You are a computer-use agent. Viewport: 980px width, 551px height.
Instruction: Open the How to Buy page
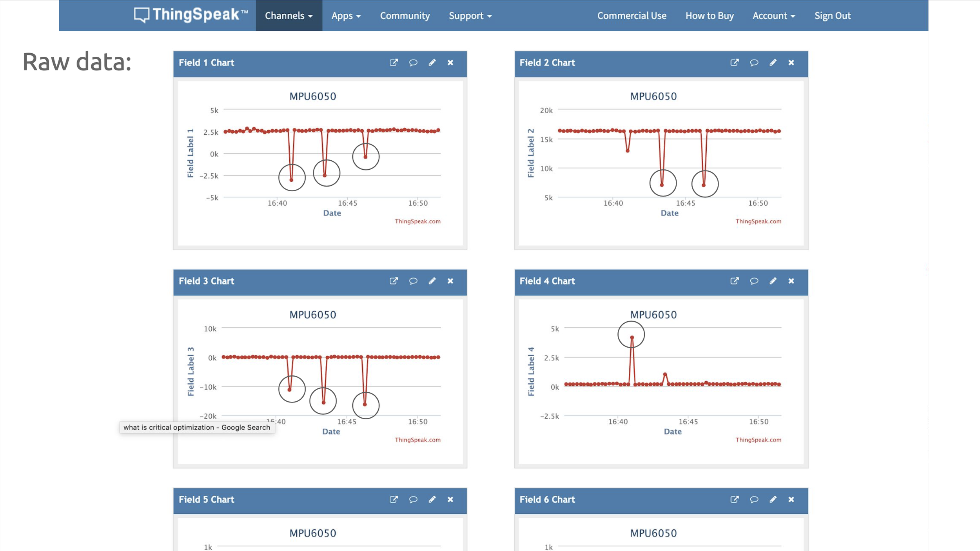pyautogui.click(x=709, y=16)
